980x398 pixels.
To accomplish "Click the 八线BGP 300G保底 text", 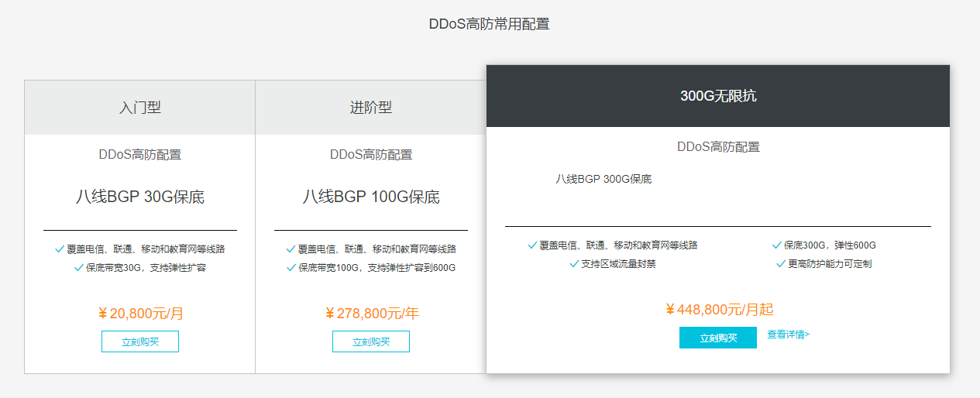I will tap(603, 179).
